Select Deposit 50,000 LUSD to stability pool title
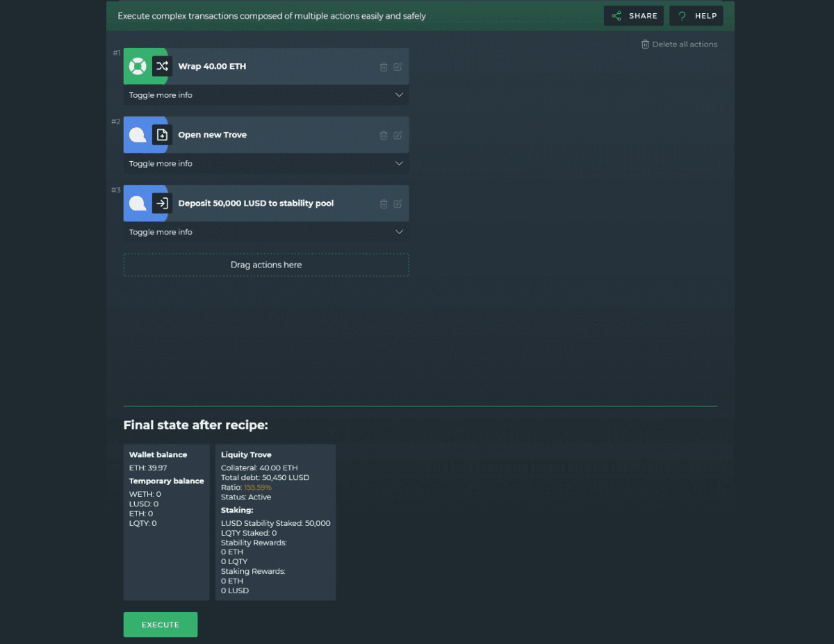This screenshot has height=644, width=834. [256, 204]
